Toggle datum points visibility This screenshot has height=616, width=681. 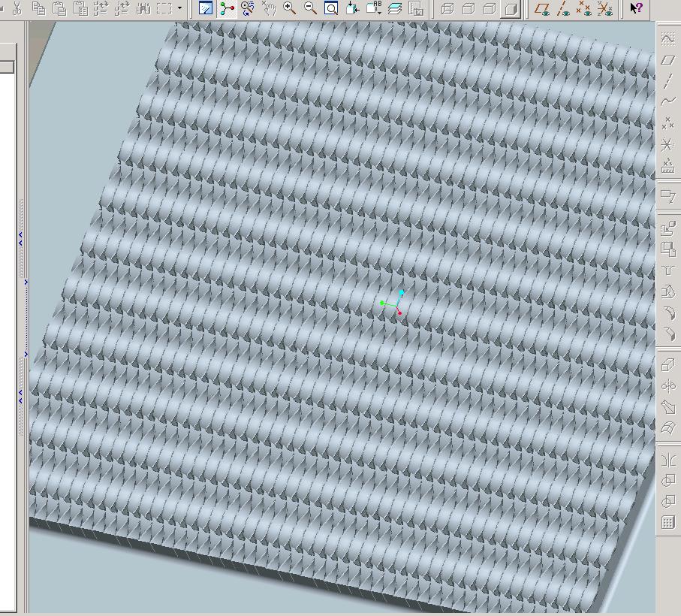pos(583,8)
